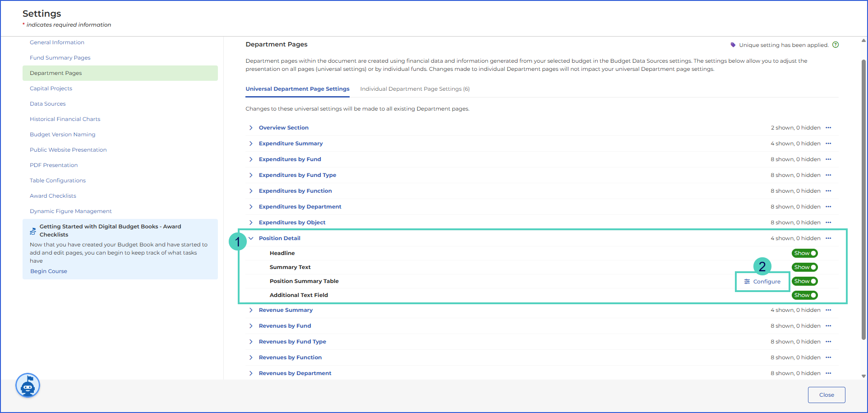This screenshot has width=868, height=413.
Task: Collapse the Position Detail chevron
Action: (x=251, y=238)
